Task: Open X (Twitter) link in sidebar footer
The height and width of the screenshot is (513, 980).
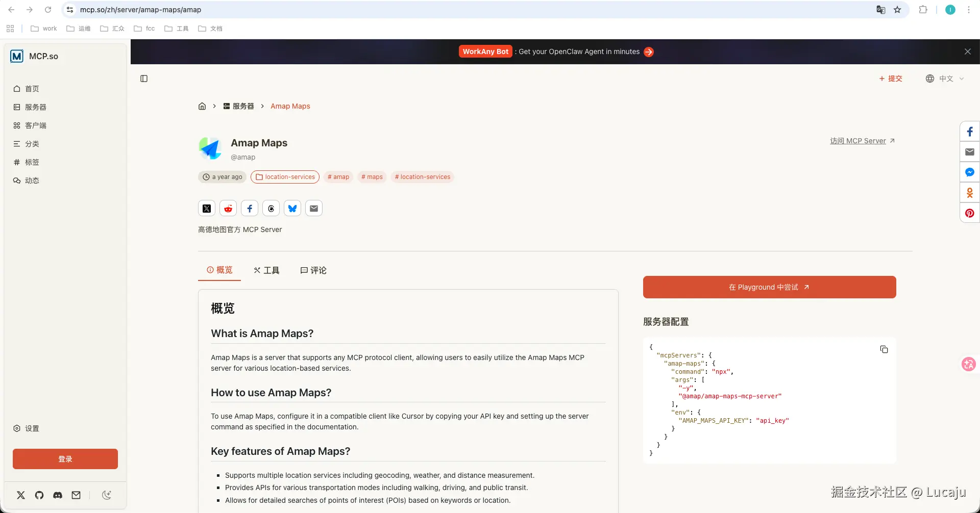Action: pos(21,495)
